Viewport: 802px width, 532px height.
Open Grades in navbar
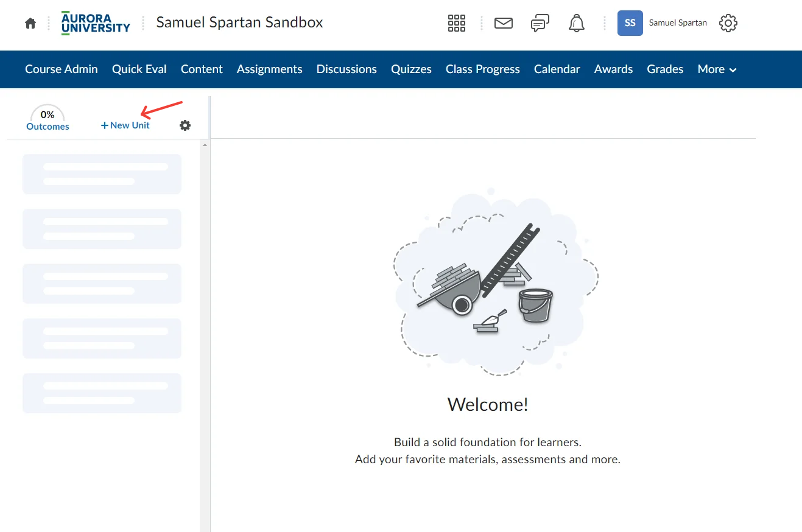665,69
